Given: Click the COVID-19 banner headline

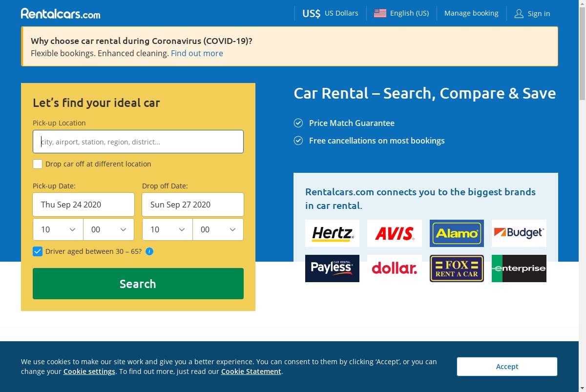Looking at the screenshot, I should click(x=142, y=41).
